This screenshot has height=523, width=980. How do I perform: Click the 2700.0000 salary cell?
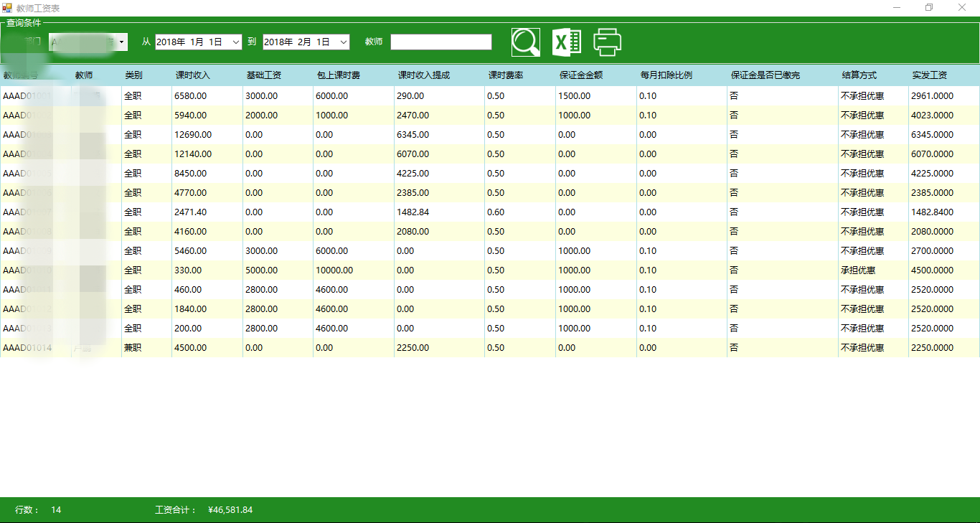click(944, 251)
